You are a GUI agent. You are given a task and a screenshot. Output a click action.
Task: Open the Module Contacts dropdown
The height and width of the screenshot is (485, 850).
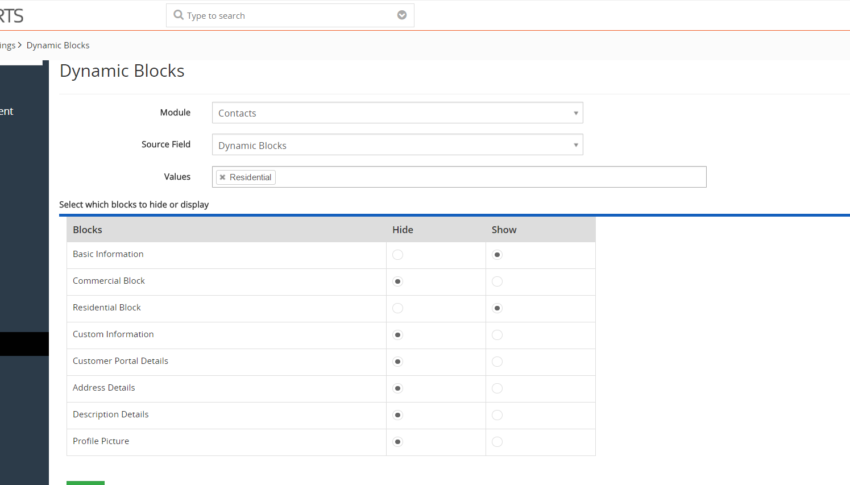(397, 113)
